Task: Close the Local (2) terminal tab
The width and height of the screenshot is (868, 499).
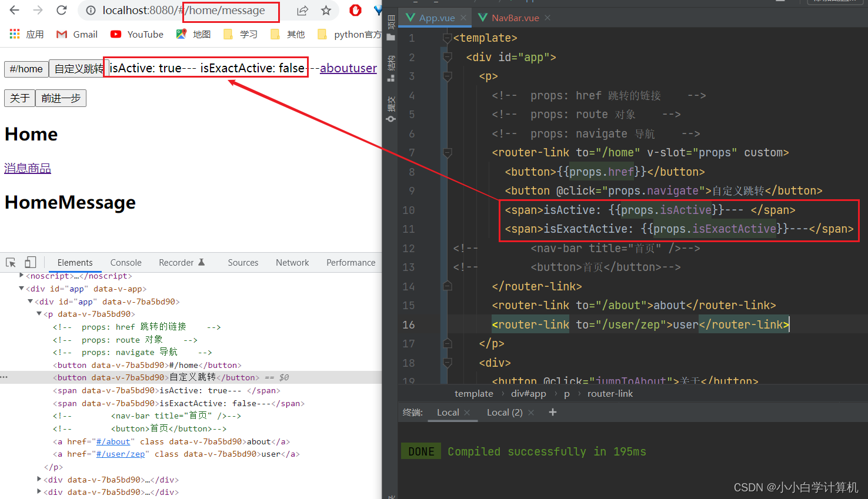Action: point(531,413)
